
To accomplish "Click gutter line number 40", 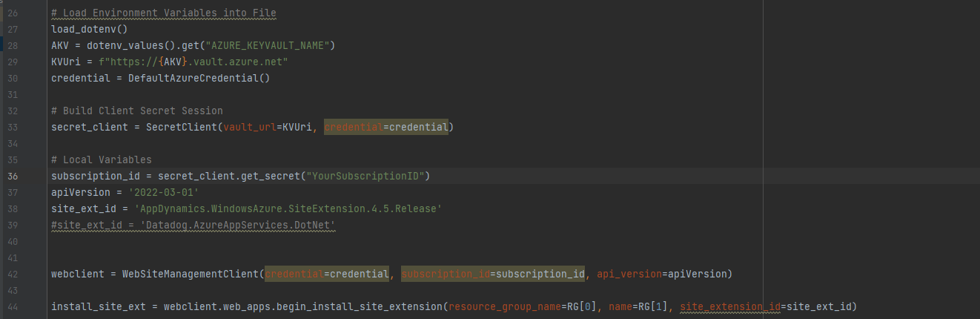I will pos(13,241).
